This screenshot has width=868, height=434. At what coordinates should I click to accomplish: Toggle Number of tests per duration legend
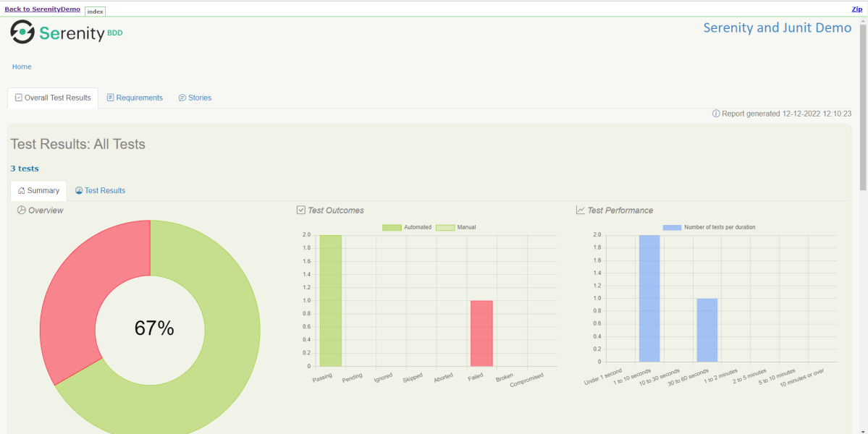pyautogui.click(x=709, y=227)
